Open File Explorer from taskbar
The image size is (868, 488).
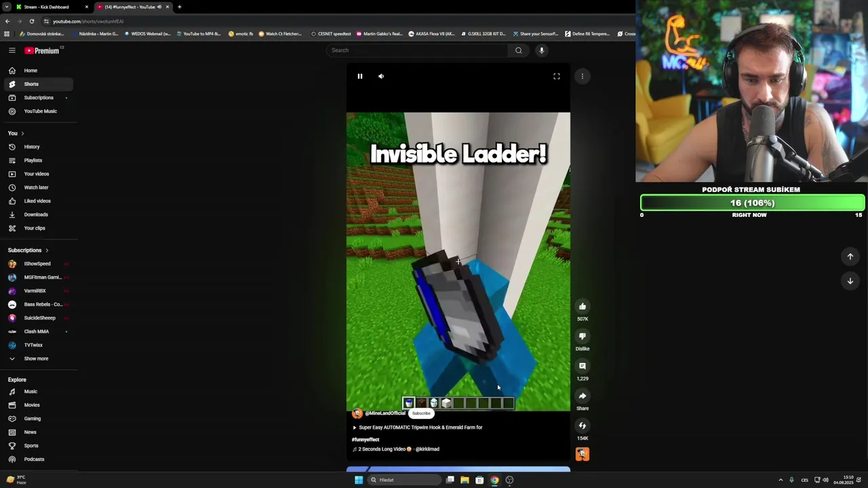[465, 480]
